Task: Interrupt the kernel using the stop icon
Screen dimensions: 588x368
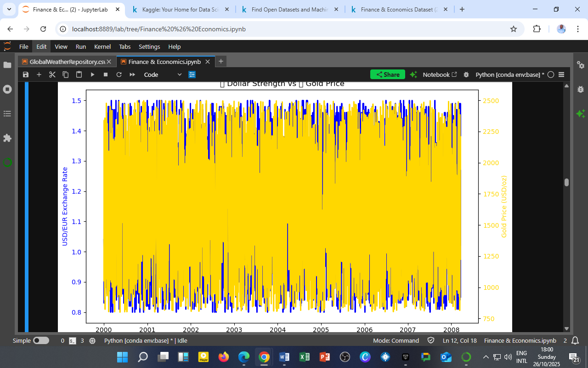Action: [x=106, y=75]
